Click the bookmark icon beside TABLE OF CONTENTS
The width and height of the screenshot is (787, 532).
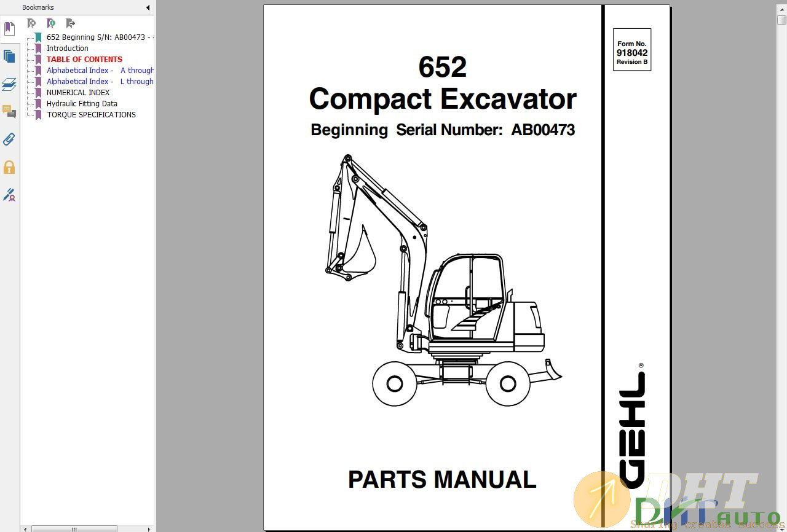[38, 60]
